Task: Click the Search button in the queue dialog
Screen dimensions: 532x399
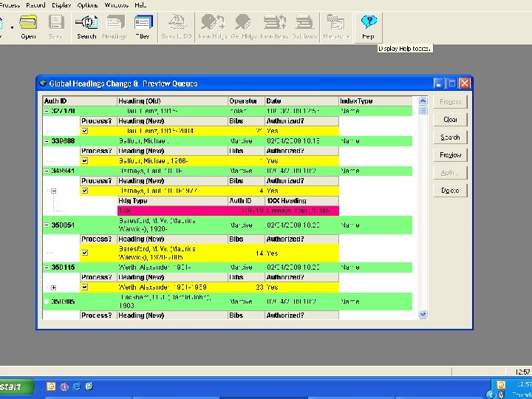Action: [x=450, y=137]
